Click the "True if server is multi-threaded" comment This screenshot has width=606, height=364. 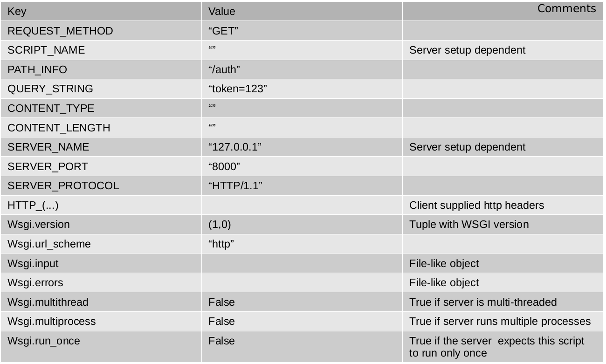pos(483,302)
